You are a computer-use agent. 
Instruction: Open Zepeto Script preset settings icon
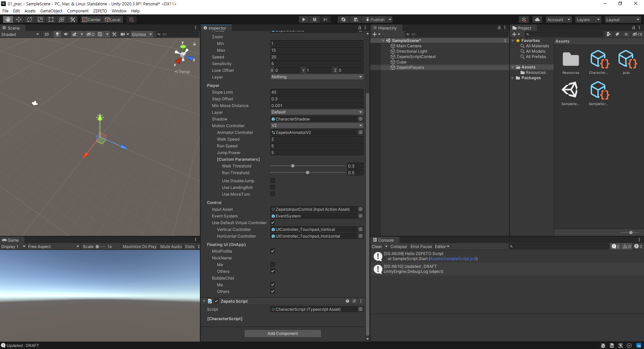tap(354, 301)
